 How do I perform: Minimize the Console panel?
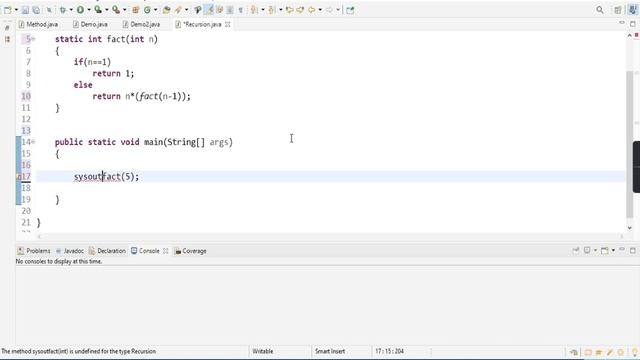(622, 249)
